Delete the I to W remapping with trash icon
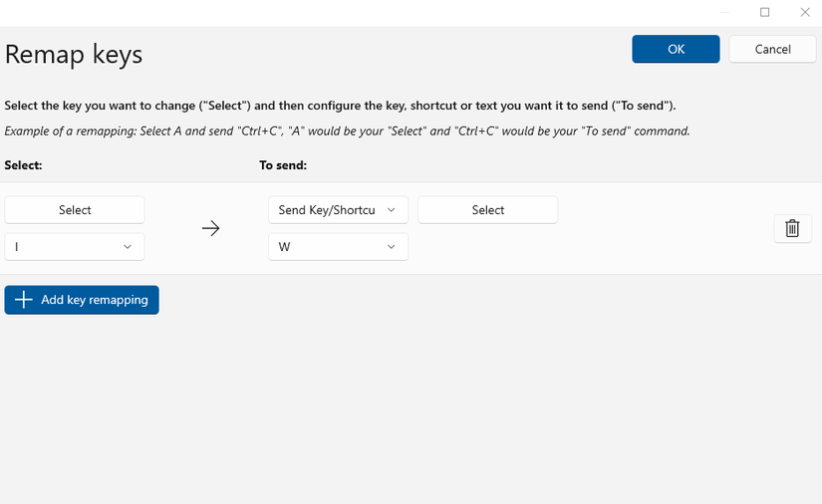The height and width of the screenshot is (504, 822). [792, 229]
